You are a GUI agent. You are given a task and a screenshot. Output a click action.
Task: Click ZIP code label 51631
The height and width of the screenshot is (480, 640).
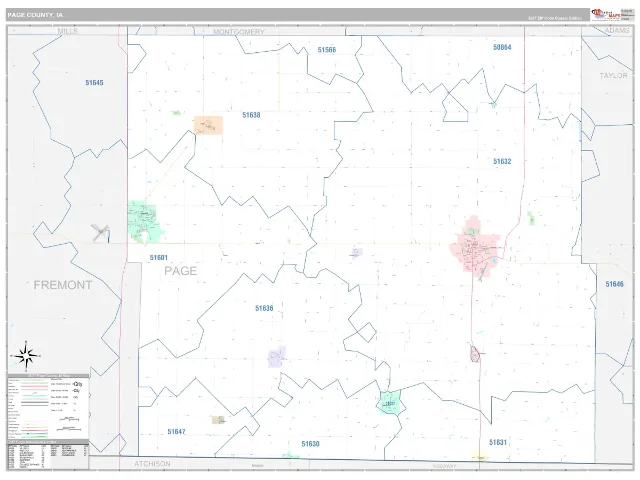coord(498,442)
